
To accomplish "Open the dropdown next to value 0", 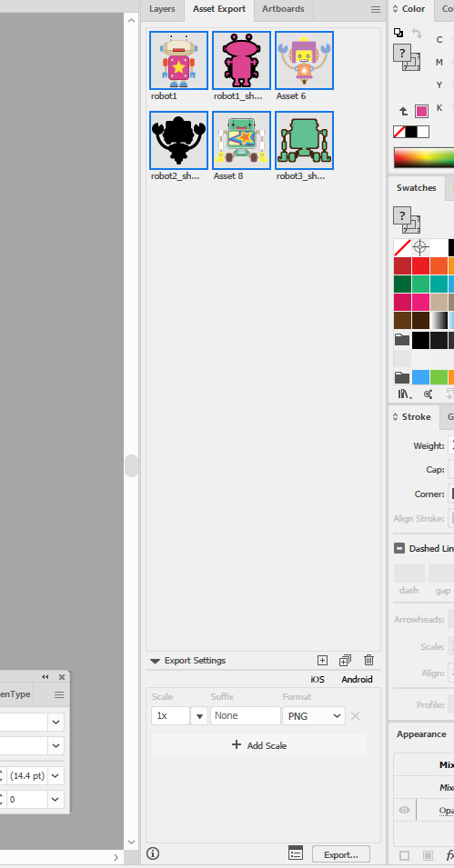I will tap(56, 799).
